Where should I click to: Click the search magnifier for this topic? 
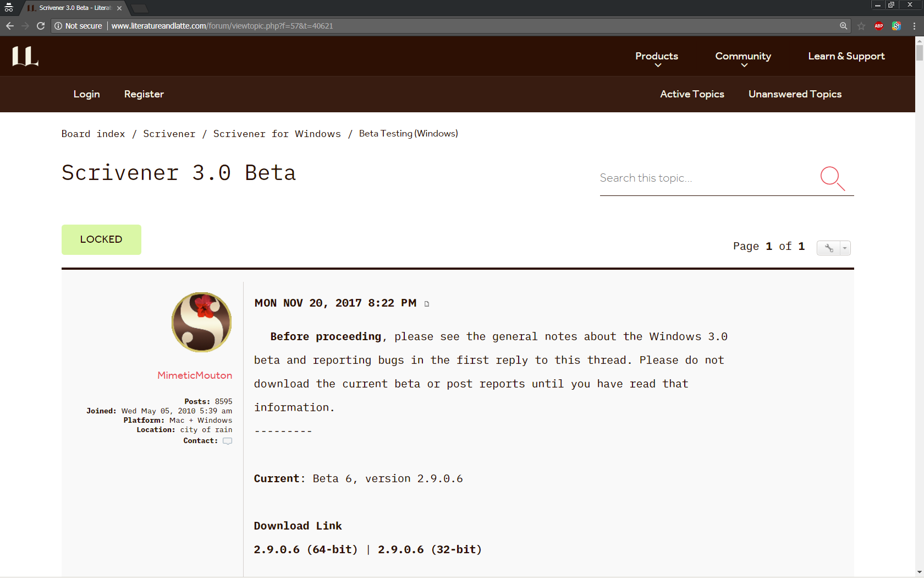tap(832, 179)
